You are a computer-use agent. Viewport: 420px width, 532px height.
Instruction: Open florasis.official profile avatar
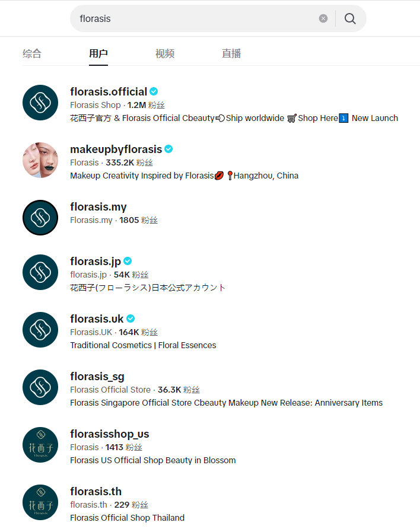40,103
